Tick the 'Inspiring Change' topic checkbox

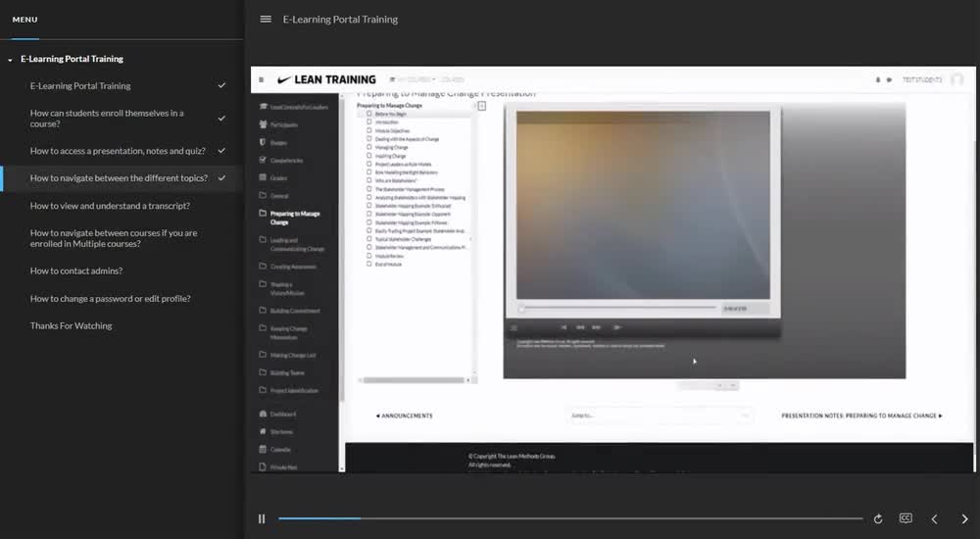pos(368,156)
